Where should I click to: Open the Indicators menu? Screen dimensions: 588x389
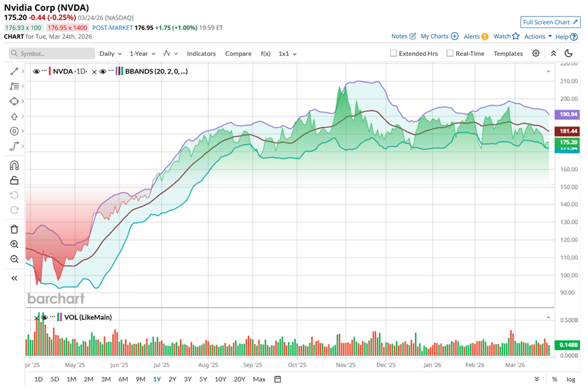pos(201,53)
